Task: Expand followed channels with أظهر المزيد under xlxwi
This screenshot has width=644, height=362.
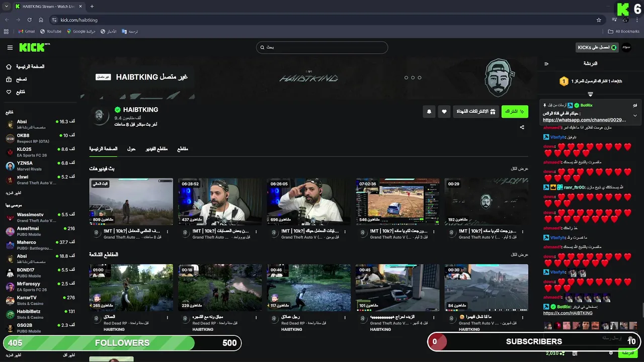Action: tap(14, 193)
